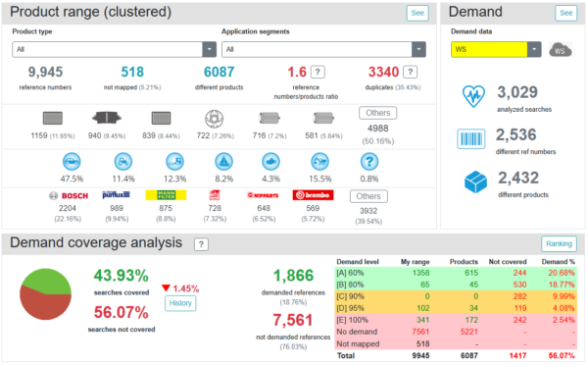Click the Not covered column header
Image resolution: width=588 pixels, height=365 pixels.
pos(508,262)
